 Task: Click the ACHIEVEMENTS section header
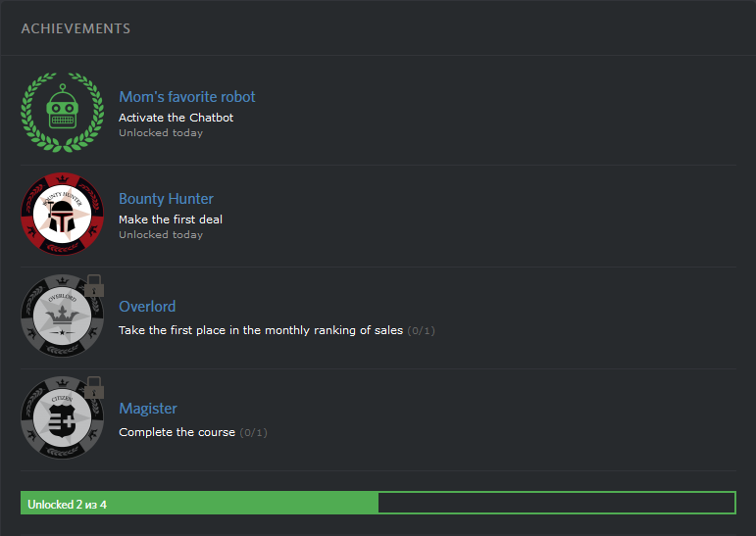click(76, 28)
